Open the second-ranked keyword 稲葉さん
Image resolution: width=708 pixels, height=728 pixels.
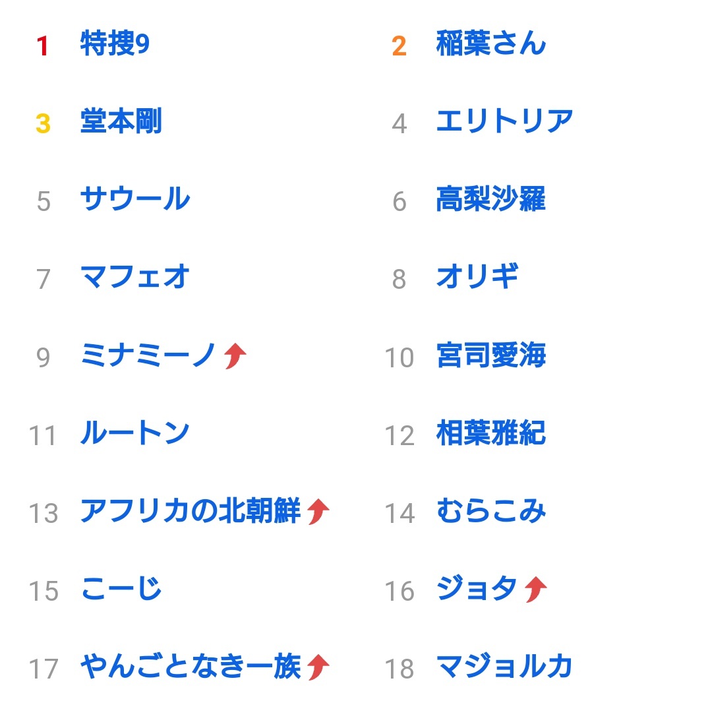coord(490,44)
